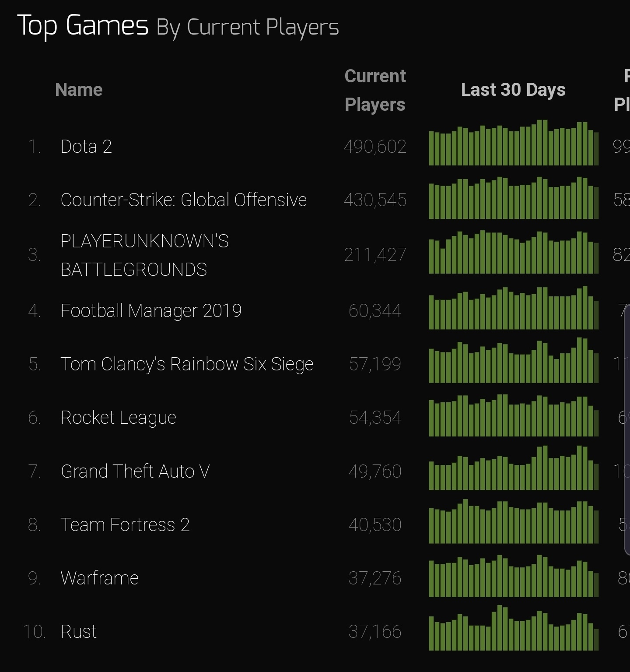Click the Name column header
The image size is (630, 672).
(x=79, y=90)
